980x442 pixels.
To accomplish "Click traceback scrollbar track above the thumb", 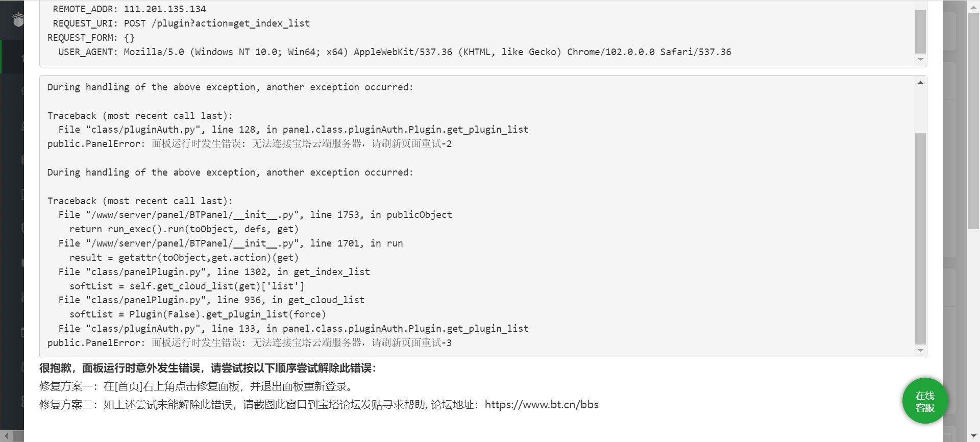I will [920, 110].
